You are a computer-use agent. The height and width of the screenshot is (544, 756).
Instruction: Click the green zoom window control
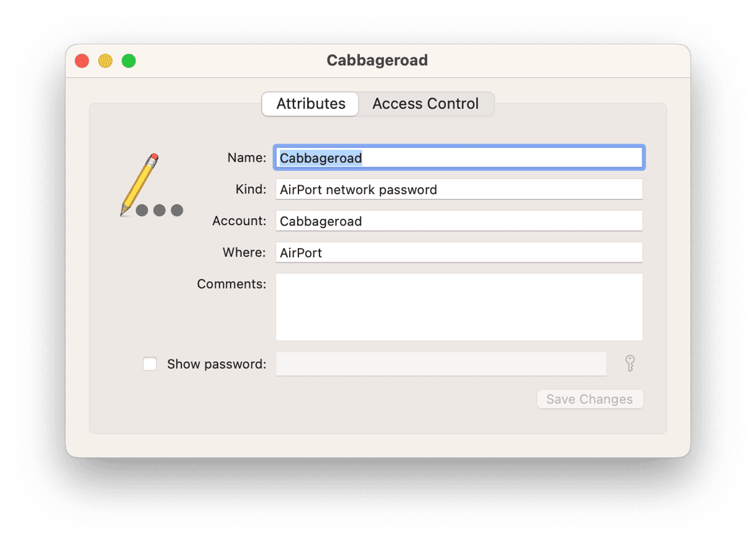coord(128,61)
